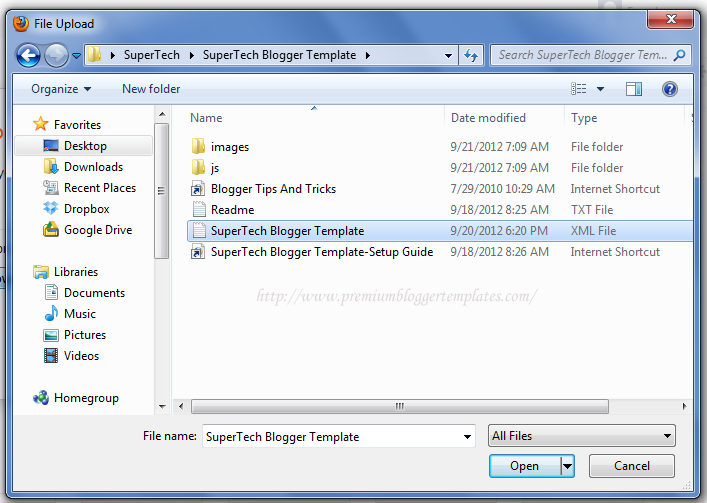This screenshot has height=503, width=707.
Task: Open the Organize menu
Action: tap(61, 89)
